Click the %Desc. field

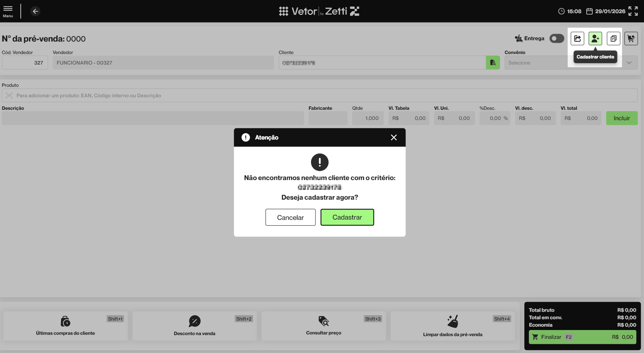pos(495,118)
